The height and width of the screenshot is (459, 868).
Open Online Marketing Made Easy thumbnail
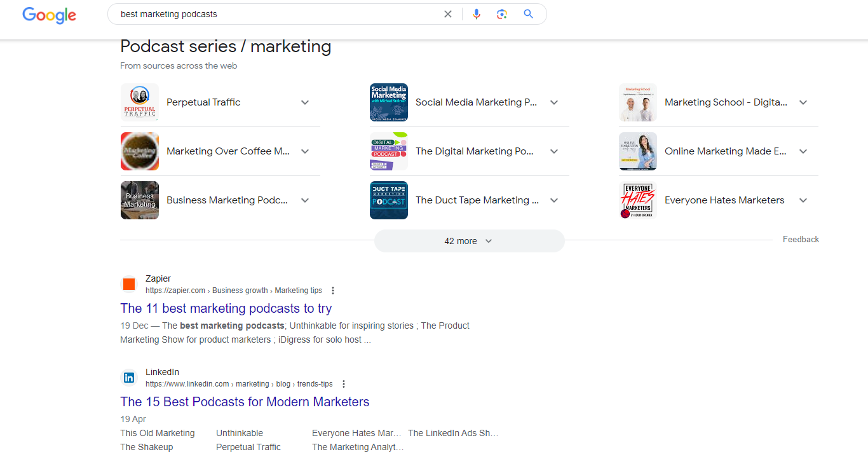click(x=638, y=151)
